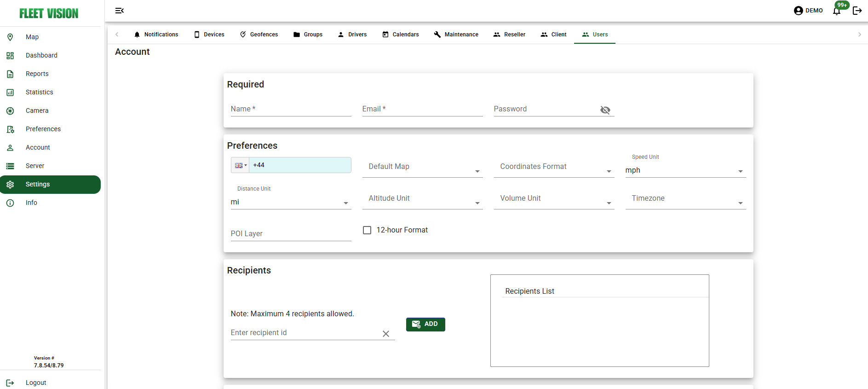This screenshot has width=868, height=389.
Task: Click the DEMO username label
Action: click(814, 11)
